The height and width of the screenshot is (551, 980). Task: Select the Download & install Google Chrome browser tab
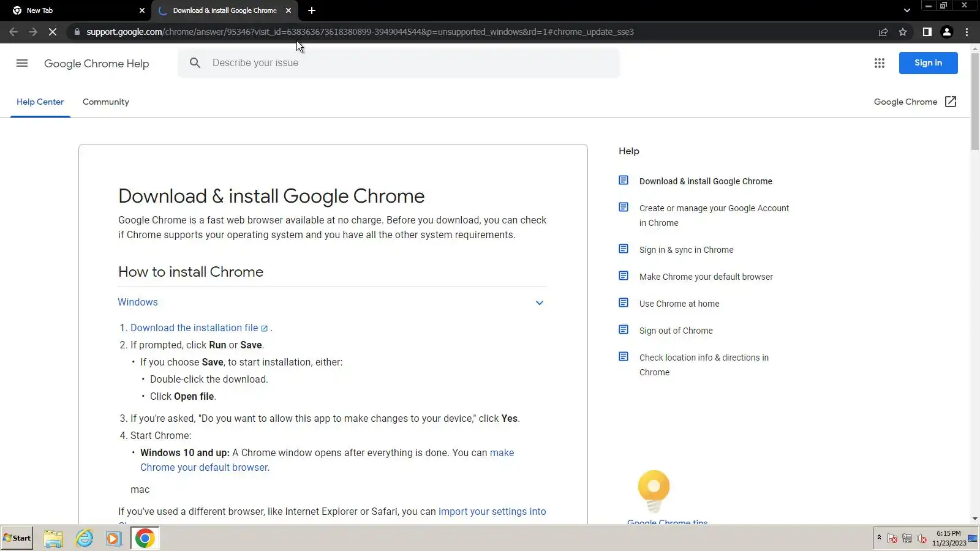(225, 10)
